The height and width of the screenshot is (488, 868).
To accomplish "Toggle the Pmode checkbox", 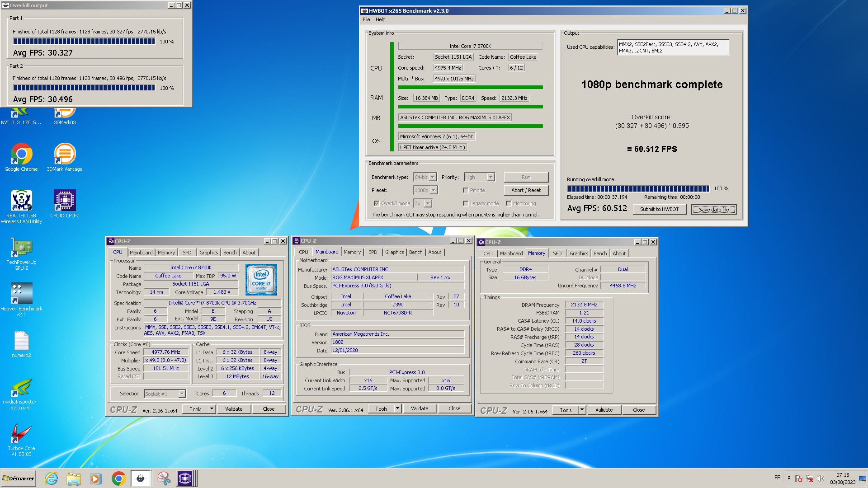I will pyautogui.click(x=466, y=190).
